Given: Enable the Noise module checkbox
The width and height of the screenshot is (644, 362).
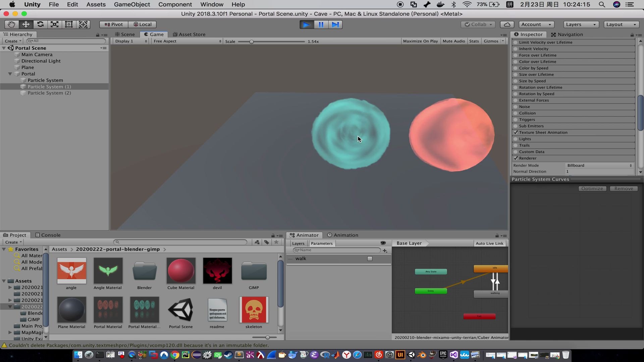Looking at the screenshot, I should point(516,107).
